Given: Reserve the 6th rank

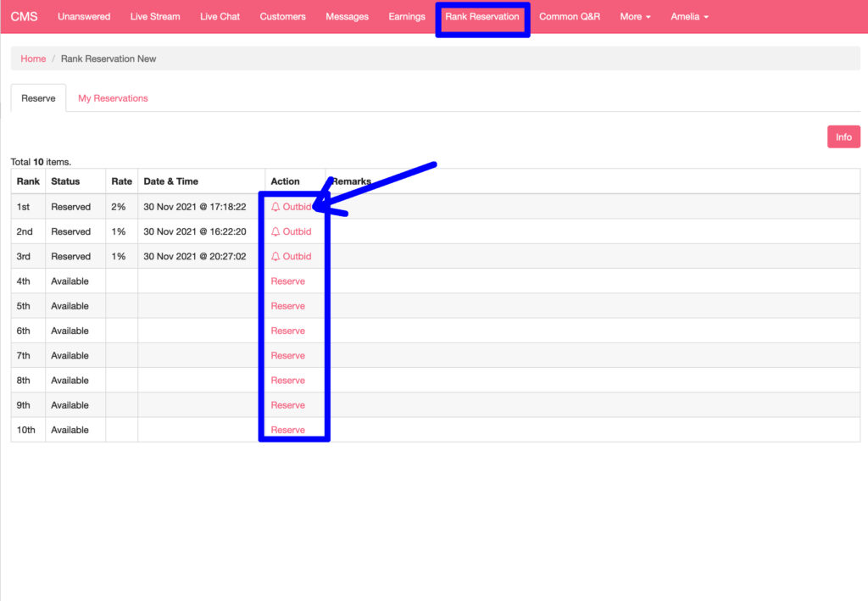Looking at the screenshot, I should click(288, 331).
